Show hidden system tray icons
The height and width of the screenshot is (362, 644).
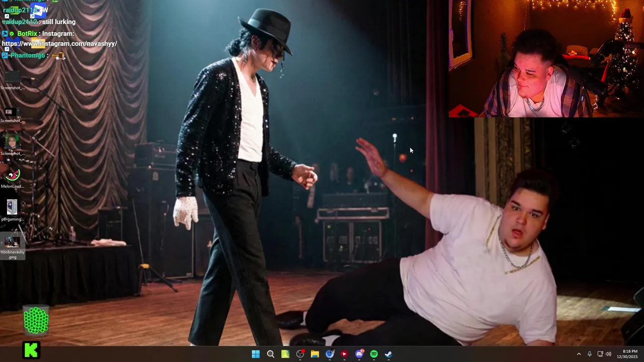click(579, 354)
